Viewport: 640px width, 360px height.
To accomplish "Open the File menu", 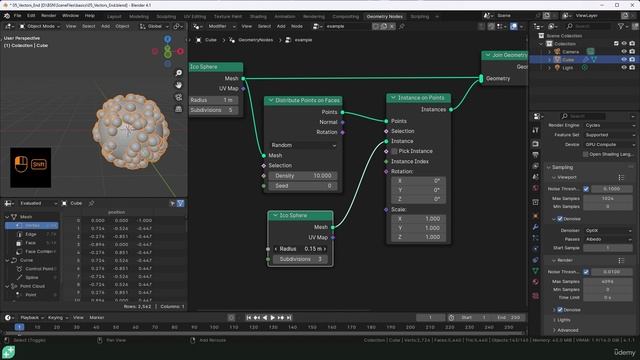I will click(18, 16).
